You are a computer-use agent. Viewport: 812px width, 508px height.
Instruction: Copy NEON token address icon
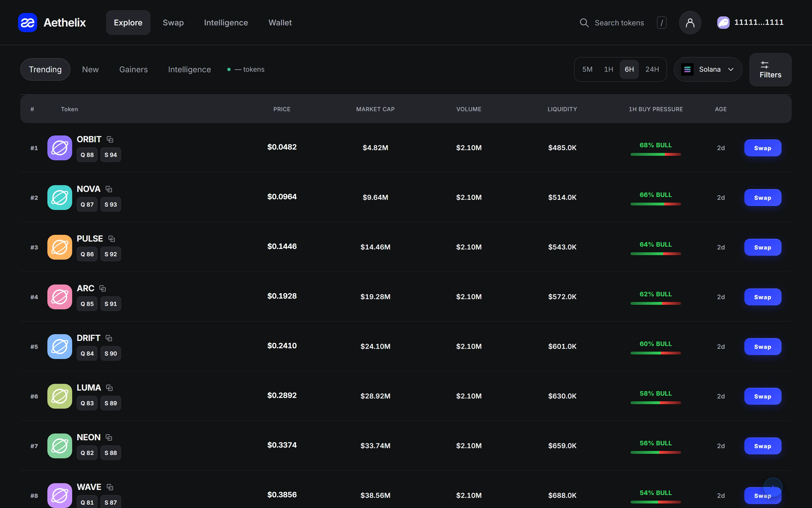click(x=109, y=437)
